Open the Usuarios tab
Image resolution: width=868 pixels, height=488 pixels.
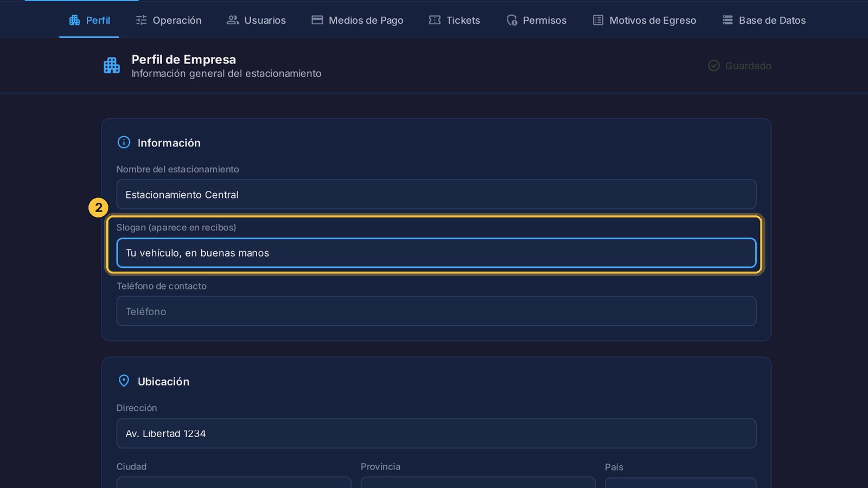[x=256, y=20]
